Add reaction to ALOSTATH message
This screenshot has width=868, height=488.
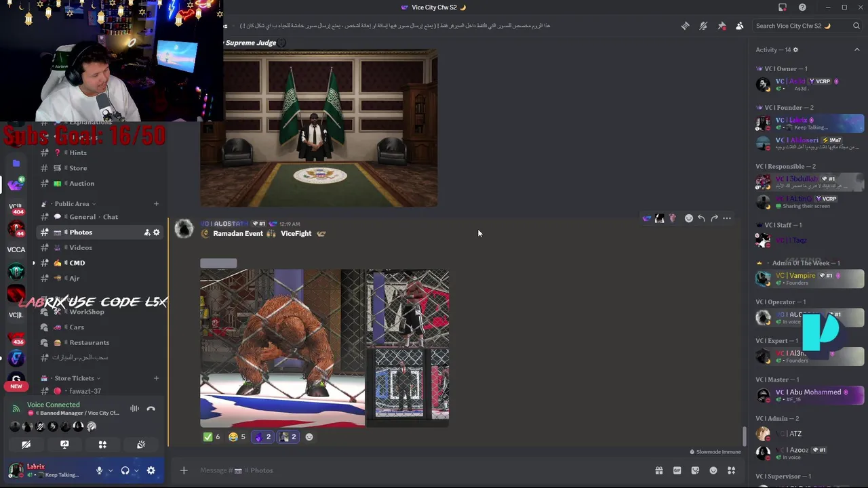(688, 218)
